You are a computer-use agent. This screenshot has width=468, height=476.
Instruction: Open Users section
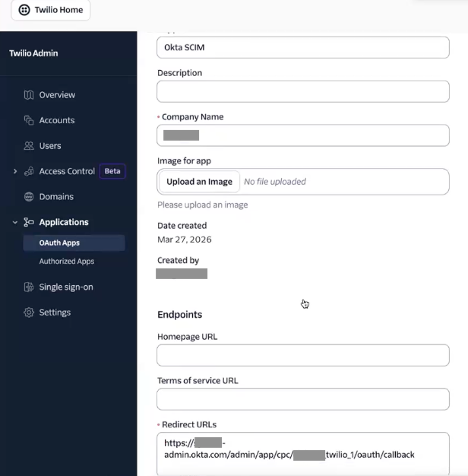50,146
